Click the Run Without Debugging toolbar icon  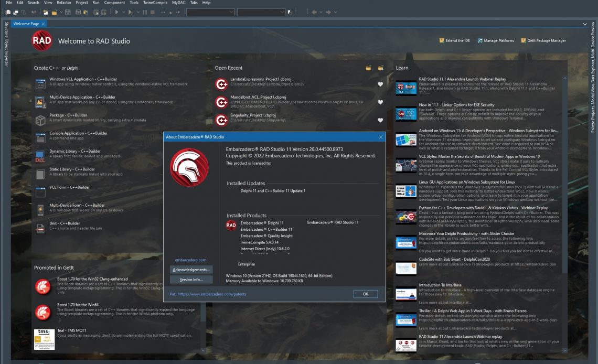(x=131, y=12)
